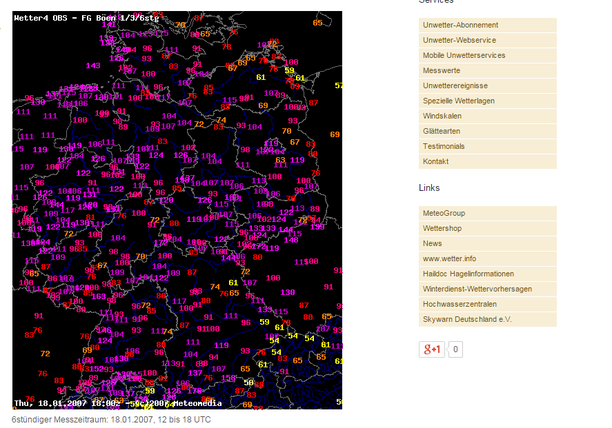The width and height of the screenshot is (612, 428).
Task: Open Haildoc Hagelinformationen
Action: (468, 274)
